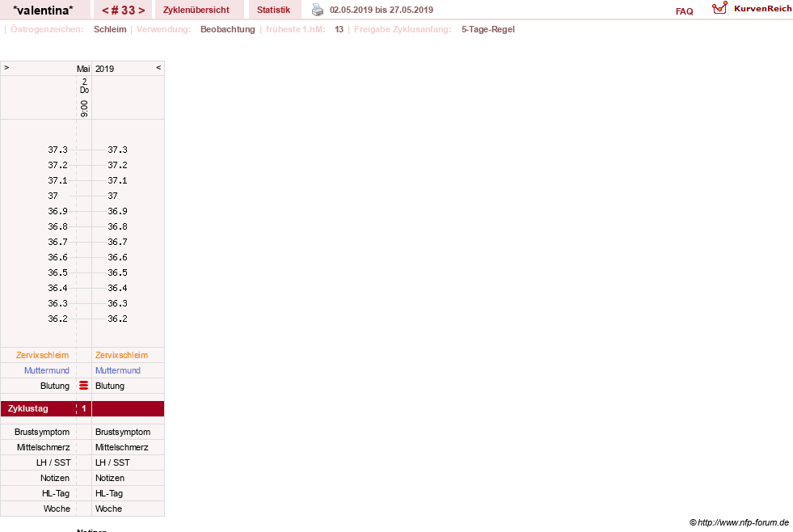Screen dimensions: 793x532
Task: Click the 5-Tage-Regel value
Action: tap(488, 29)
